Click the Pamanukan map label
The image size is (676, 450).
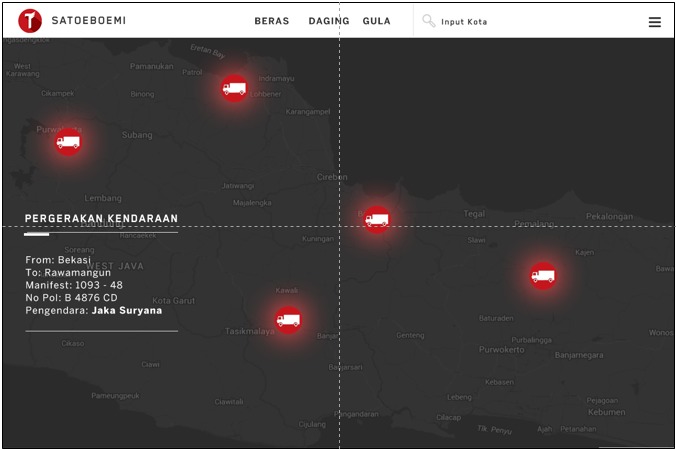click(x=152, y=66)
